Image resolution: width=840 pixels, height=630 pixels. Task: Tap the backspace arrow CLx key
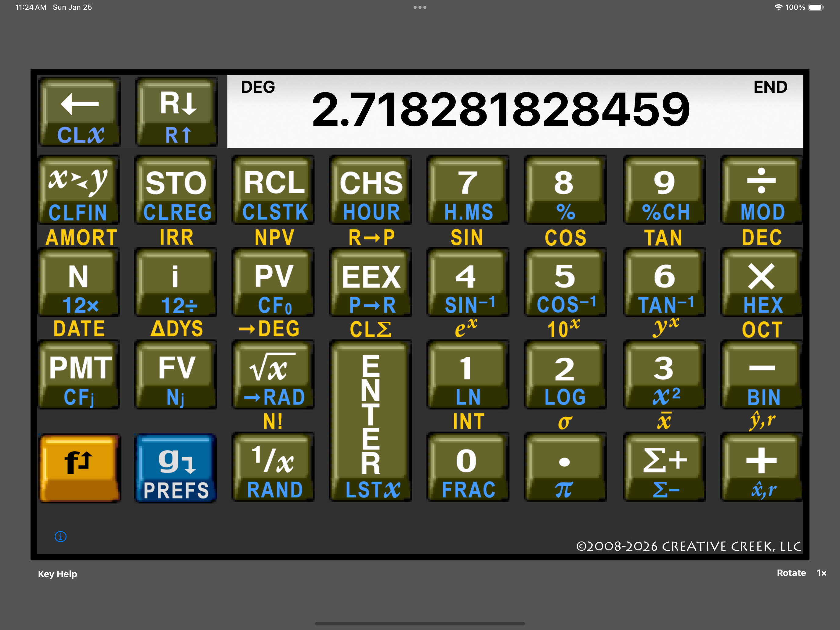tap(79, 112)
